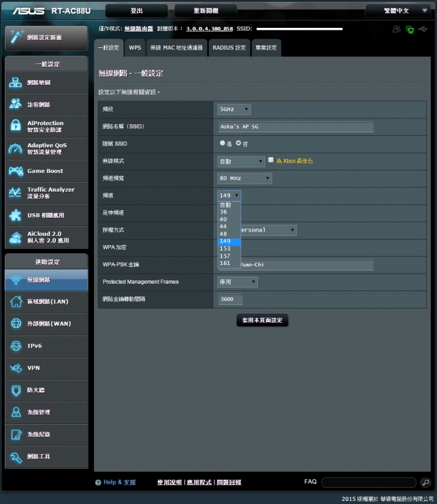Open AiProtection lock icon
437x504 pixels.
(x=15, y=126)
